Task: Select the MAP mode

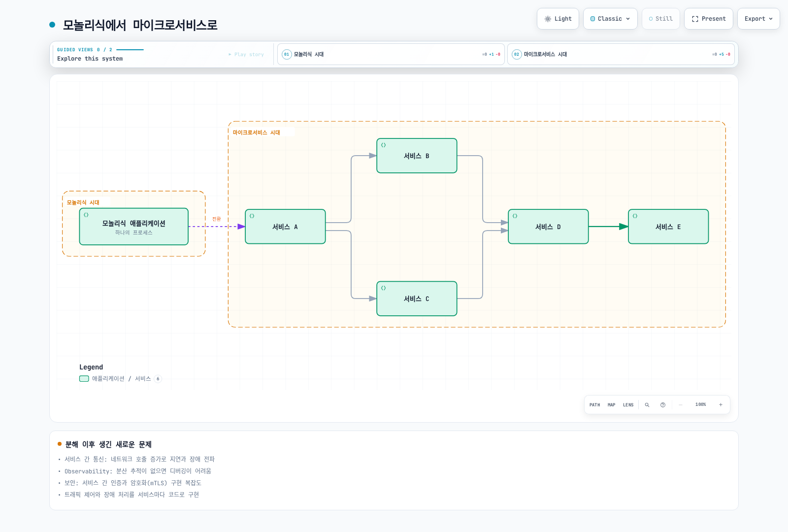Action: (611, 405)
